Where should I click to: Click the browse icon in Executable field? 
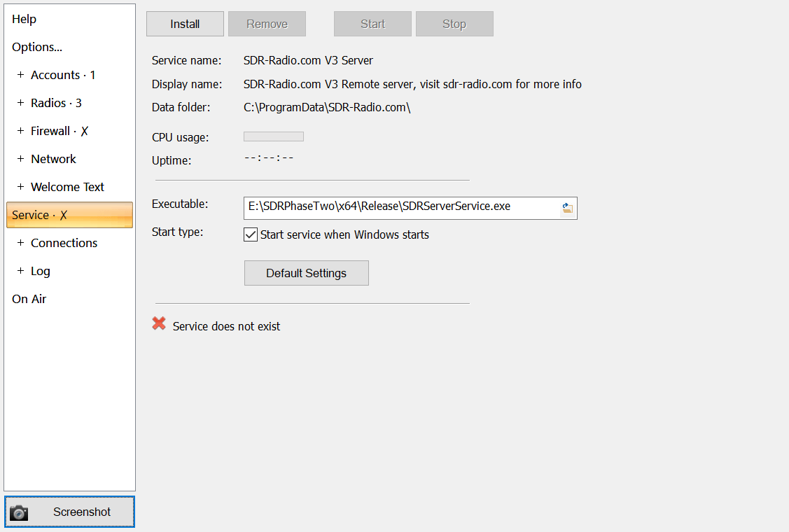567,208
